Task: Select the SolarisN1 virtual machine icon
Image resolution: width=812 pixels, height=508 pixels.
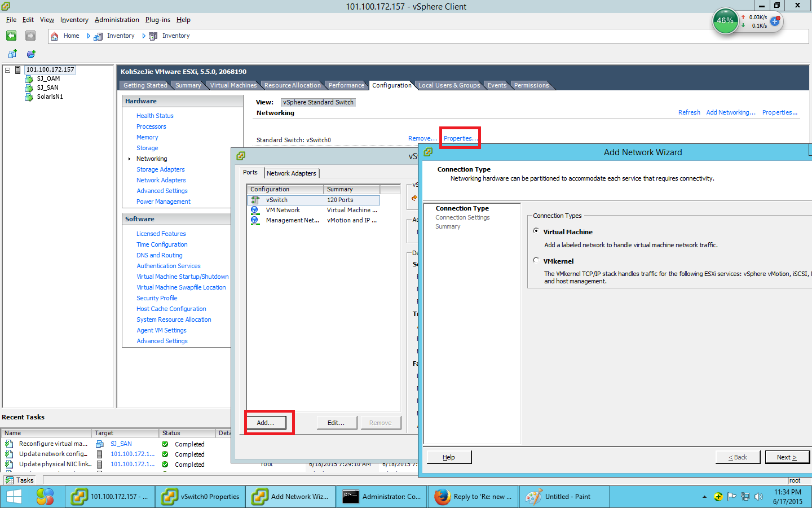Action: click(29, 97)
